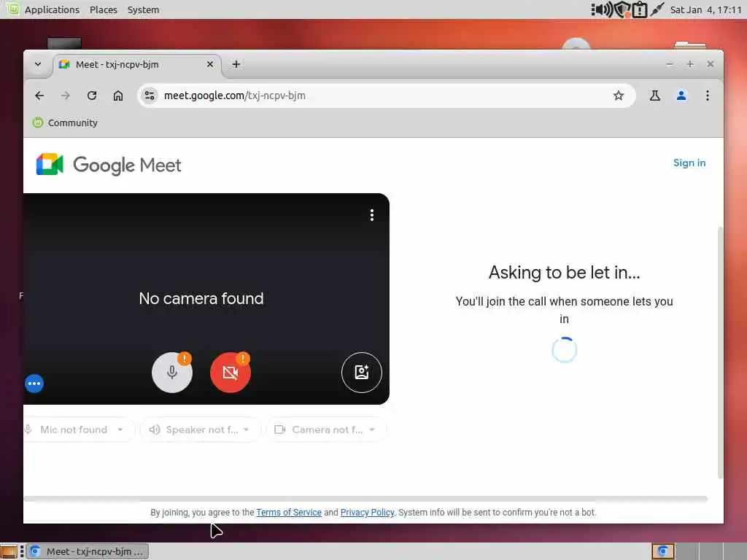This screenshot has width=747, height=560.
Task: Click the Sign in link
Action: pos(689,163)
